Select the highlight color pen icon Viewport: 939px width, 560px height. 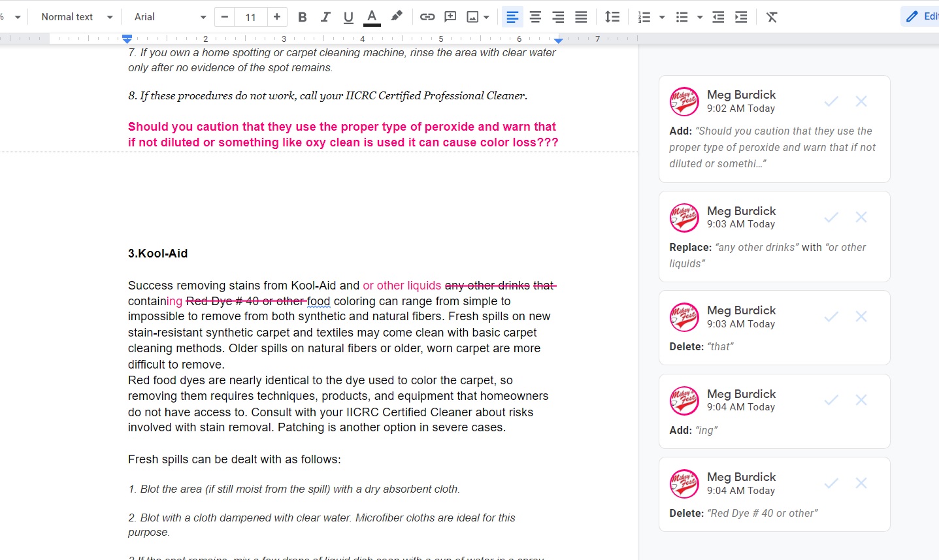(x=396, y=17)
